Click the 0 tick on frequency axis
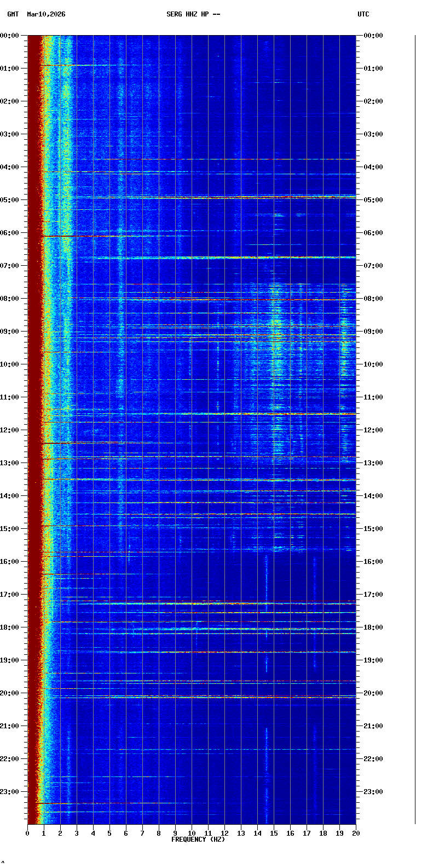This screenshot has height=868, width=439. [27, 833]
